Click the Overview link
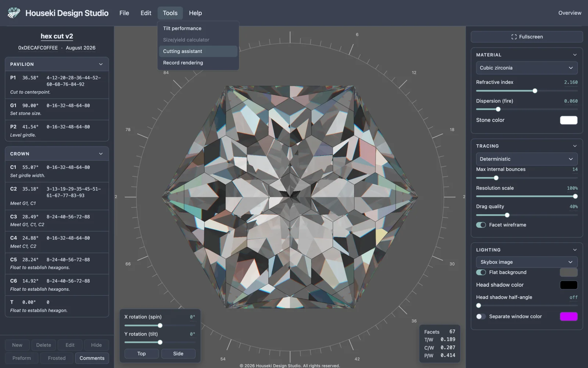 pos(570,13)
